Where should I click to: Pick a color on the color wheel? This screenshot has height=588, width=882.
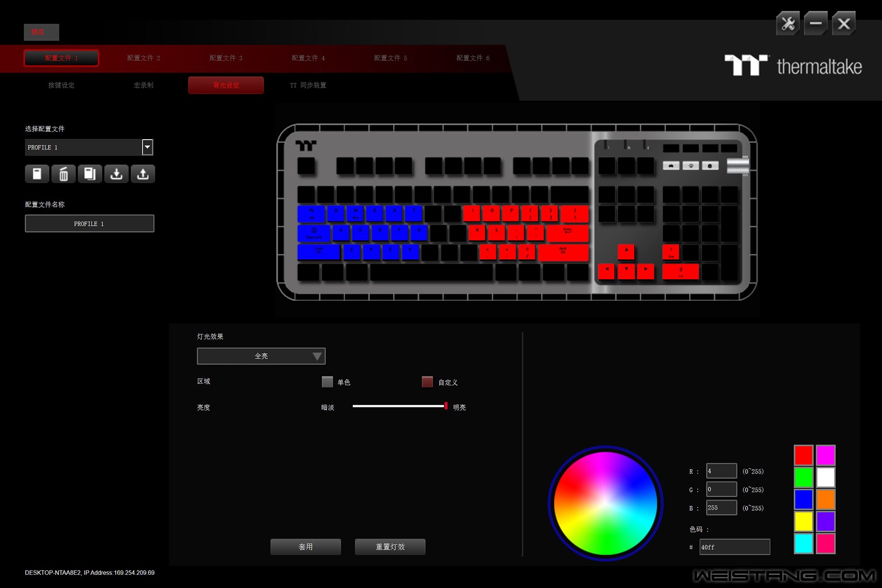(x=605, y=503)
